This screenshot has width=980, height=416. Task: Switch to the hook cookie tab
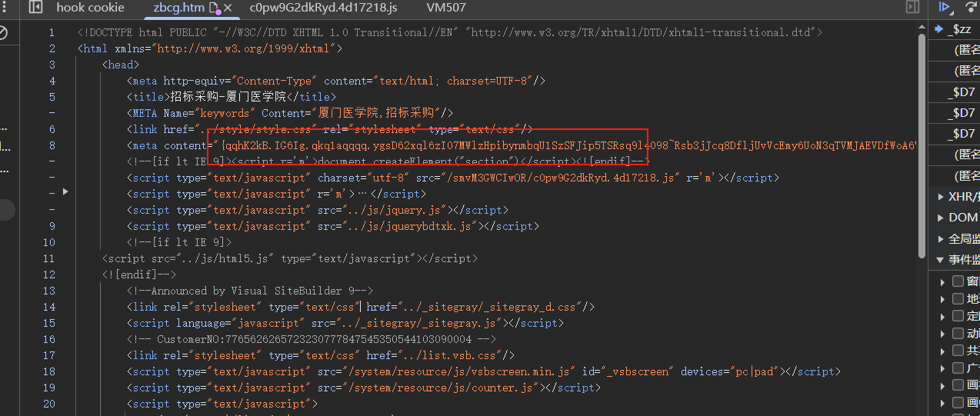[90, 8]
